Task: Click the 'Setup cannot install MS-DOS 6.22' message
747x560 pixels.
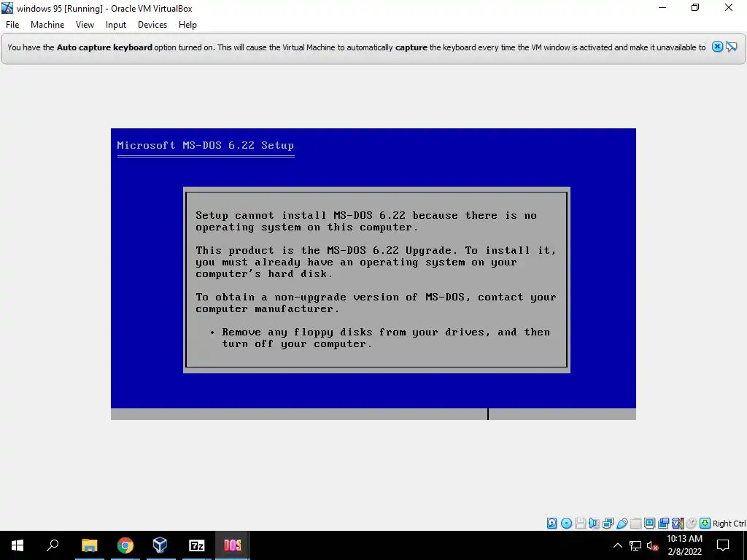Action: tap(366, 221)
